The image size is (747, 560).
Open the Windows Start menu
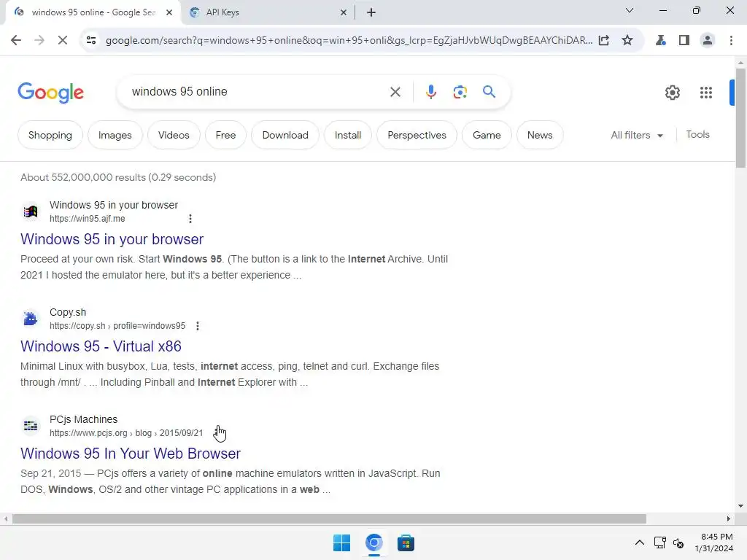pyautogui.click(x=341, y=542)
